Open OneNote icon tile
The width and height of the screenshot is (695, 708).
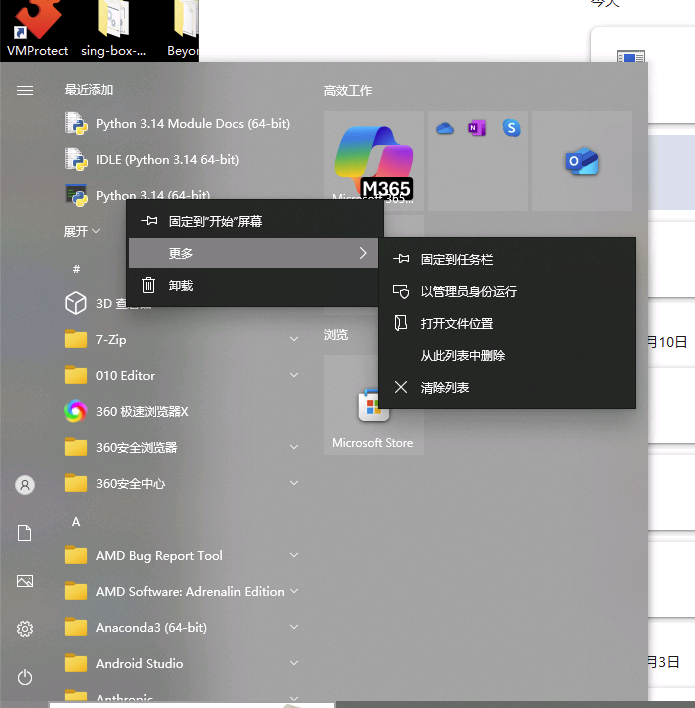pos(477,128)
